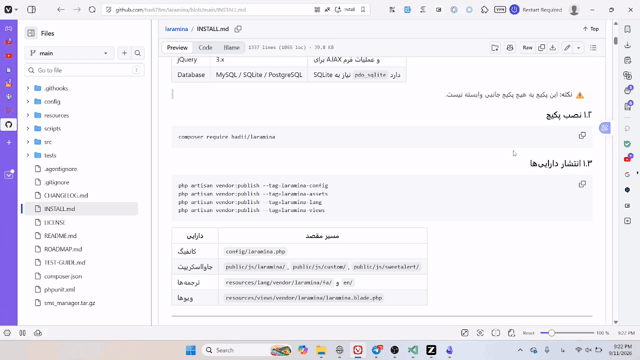Expand the scripts folder
The width and height of the screenshot is (640, 360).
coord(28,129)
